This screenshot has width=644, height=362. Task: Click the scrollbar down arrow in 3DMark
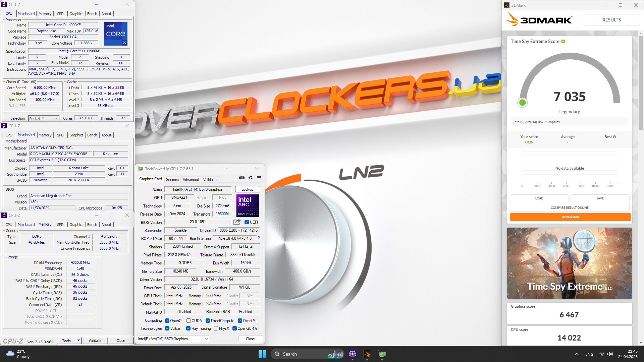641,343
